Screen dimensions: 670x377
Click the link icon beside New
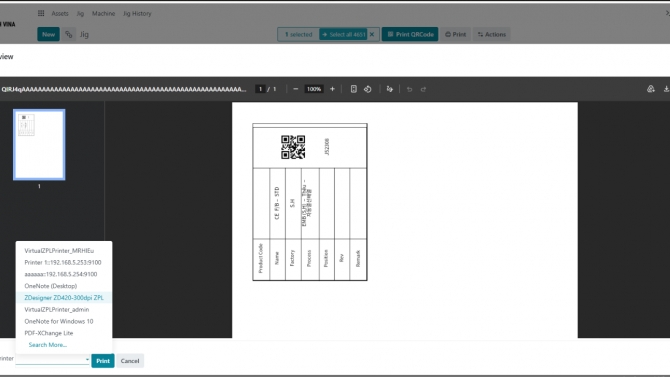69,34
